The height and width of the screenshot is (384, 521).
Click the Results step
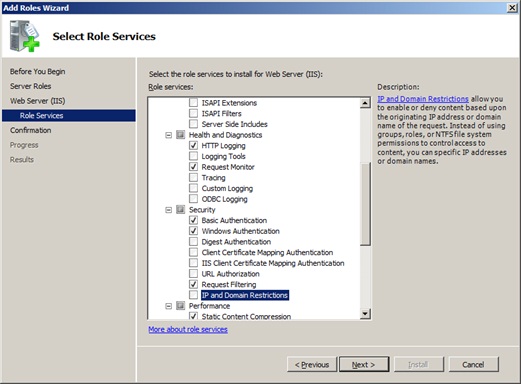pos(22,159)
